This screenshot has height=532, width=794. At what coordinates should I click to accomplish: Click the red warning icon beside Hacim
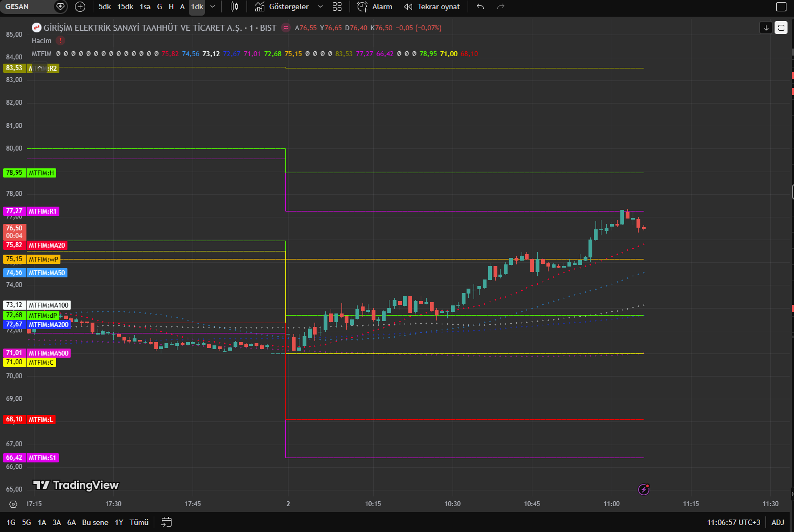coord(60,40)
